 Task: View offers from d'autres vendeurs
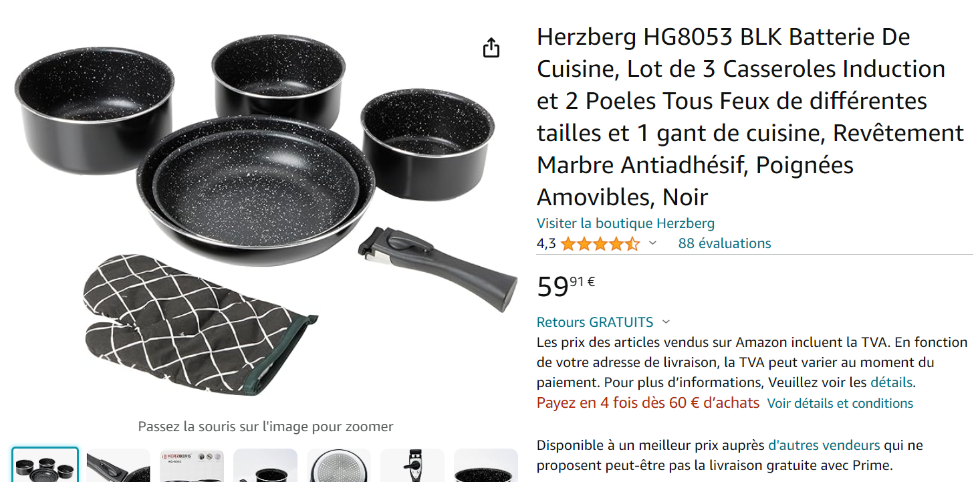tap(824, 445)
